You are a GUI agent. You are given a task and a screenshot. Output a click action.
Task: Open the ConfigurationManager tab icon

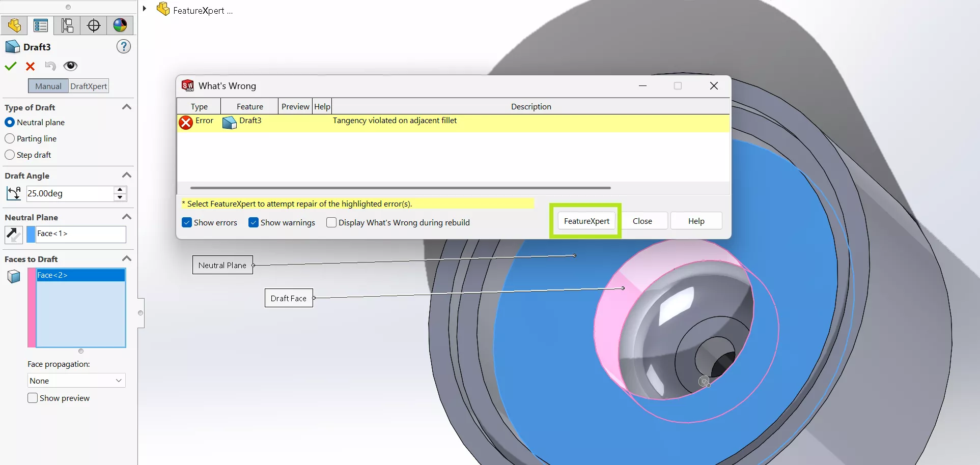tap(67, 25)
